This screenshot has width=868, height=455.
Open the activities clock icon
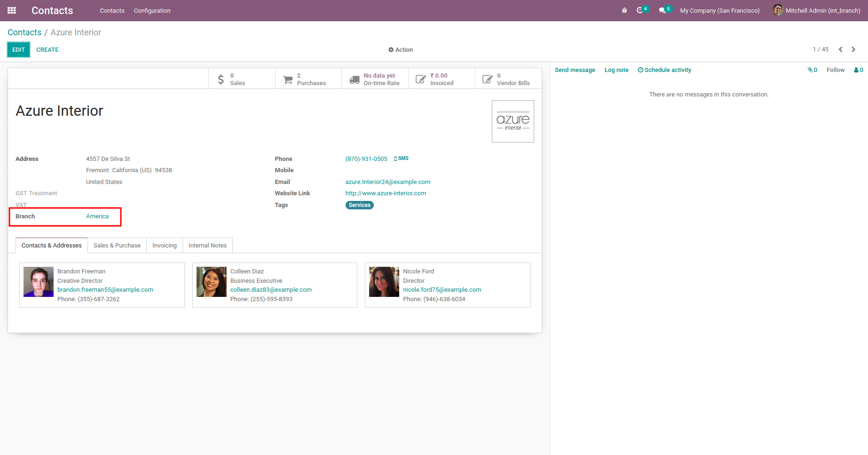[640, 10]
